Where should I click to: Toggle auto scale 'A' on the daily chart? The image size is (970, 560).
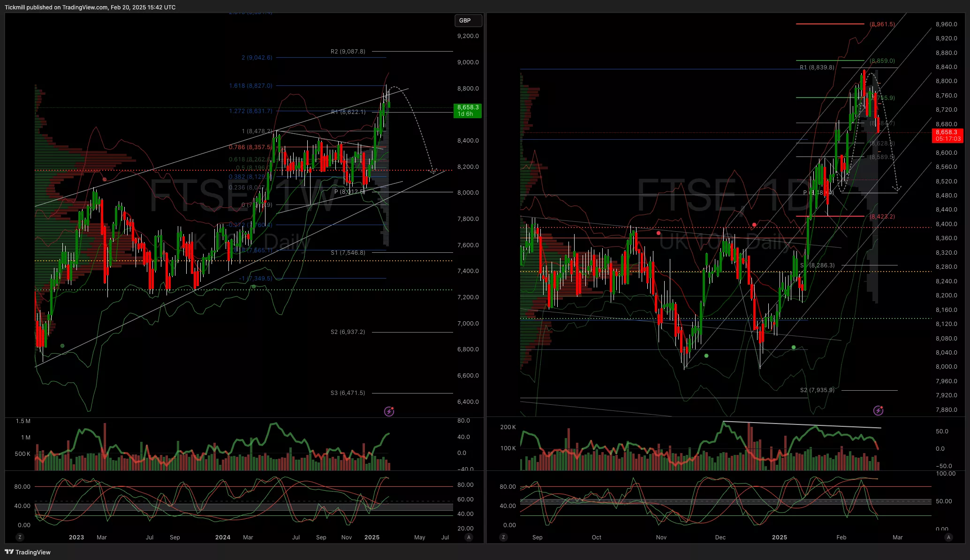pyautogui.click(x=948, y=537)
